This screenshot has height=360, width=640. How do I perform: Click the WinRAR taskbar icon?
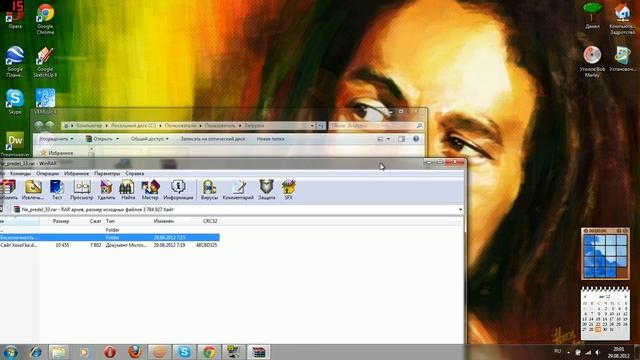tap(258, 352)
